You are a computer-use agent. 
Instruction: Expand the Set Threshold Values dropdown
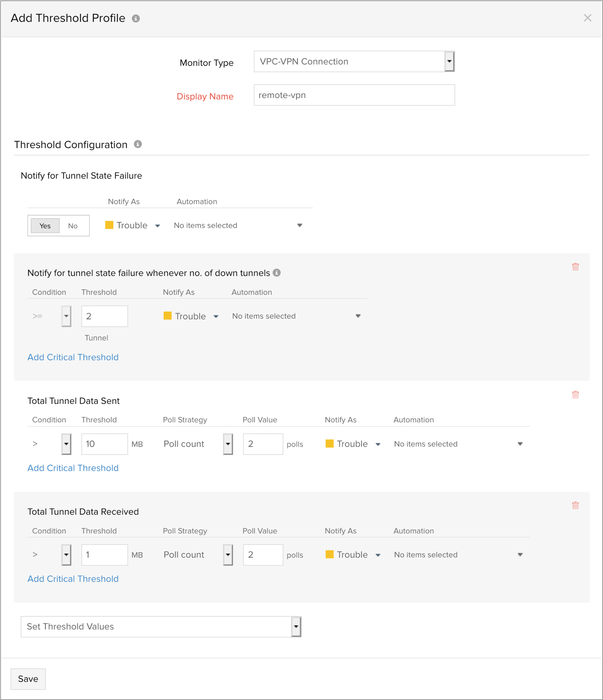296,626
